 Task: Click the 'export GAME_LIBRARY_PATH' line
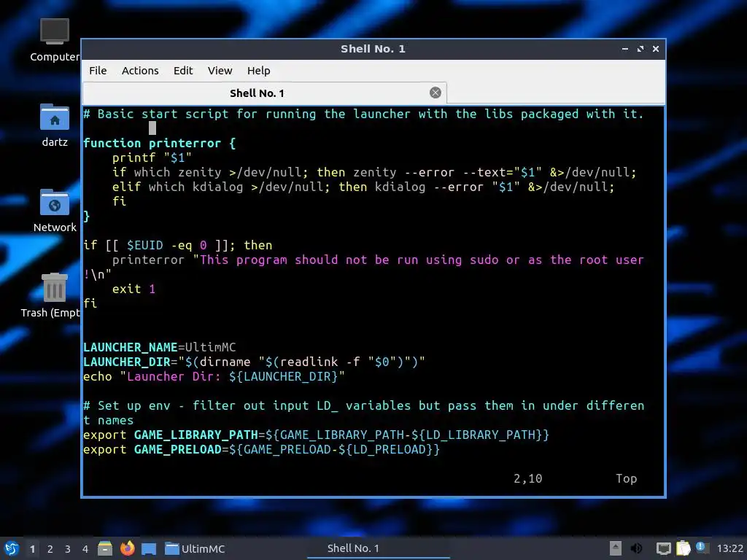coord(316,435)
